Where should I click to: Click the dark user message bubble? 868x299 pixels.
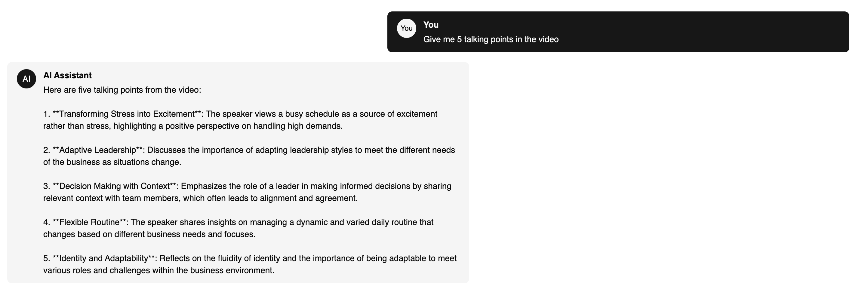(618, 32)
